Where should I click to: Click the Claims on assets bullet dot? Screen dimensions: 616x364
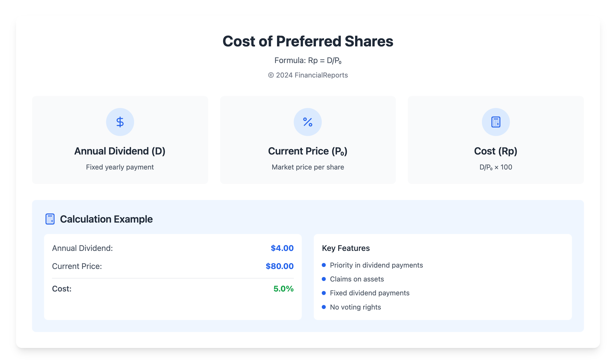pyautogui.click(x=324, y=279)
